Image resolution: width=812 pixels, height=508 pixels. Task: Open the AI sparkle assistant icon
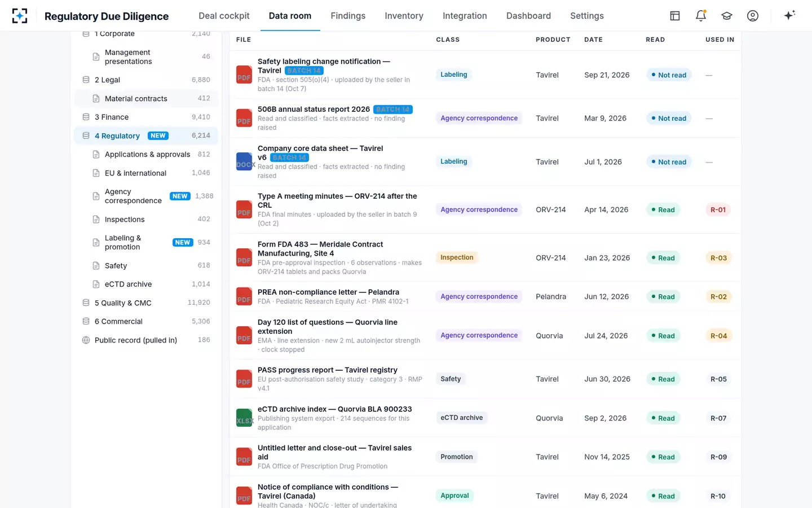coord(789,15)
